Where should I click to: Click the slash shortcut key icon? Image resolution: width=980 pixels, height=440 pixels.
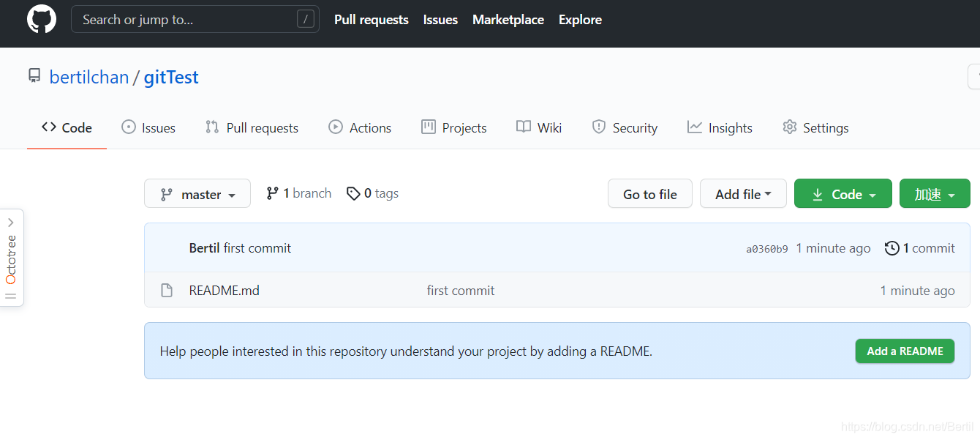pyautogui.click(x=306, y=19)
